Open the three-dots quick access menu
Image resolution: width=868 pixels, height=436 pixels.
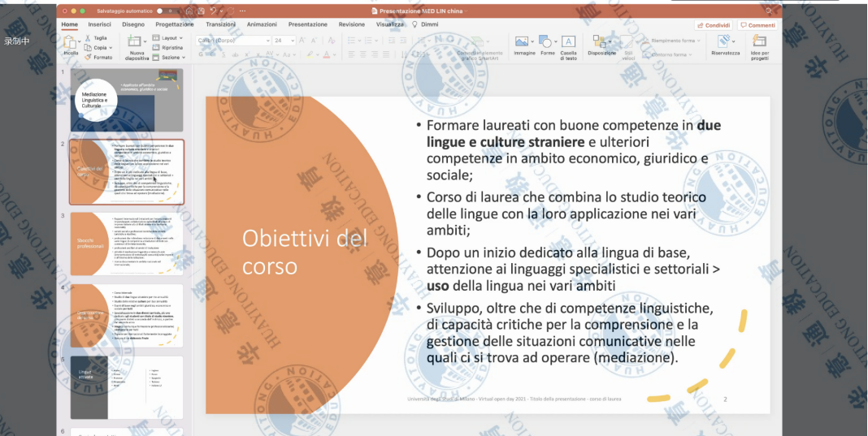coord(242,11)
